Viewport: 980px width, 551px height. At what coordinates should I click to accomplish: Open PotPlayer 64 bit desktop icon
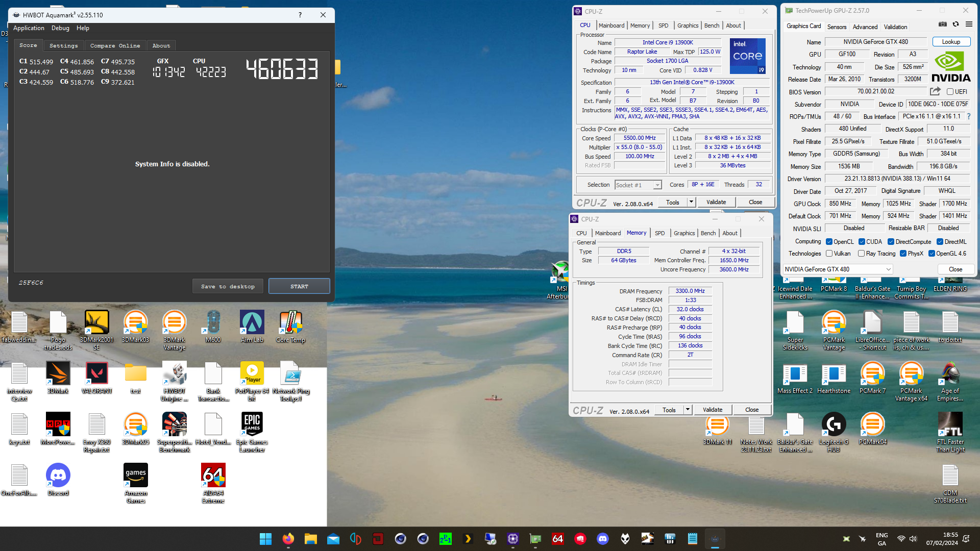(252, 381)
